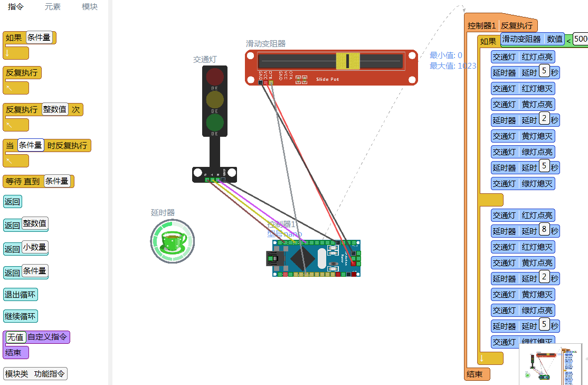The height and width of the screenshot is (385, 588).
Task: Switch to the 元素 tab
Action: tap(52, 7)
